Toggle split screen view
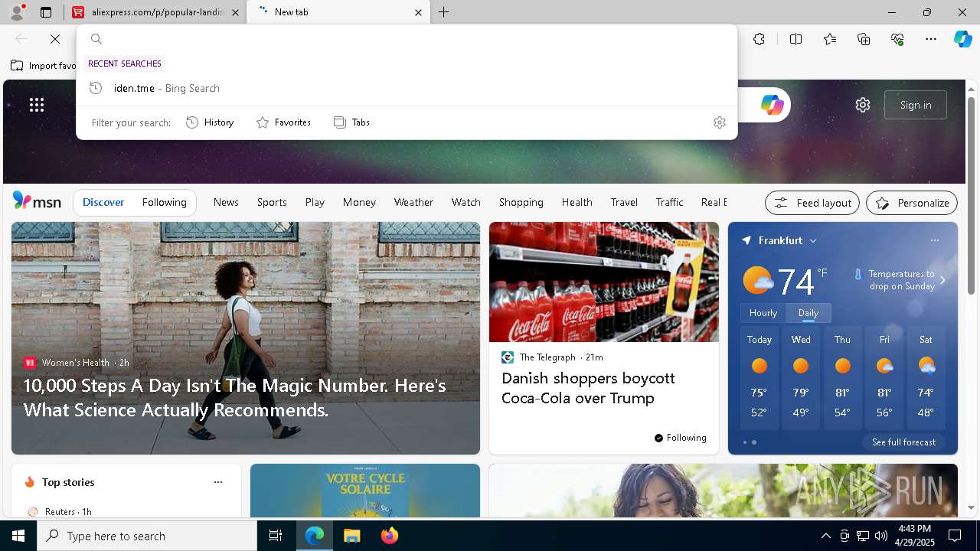Screen dimensions: 980x551 tap(795, 39)
